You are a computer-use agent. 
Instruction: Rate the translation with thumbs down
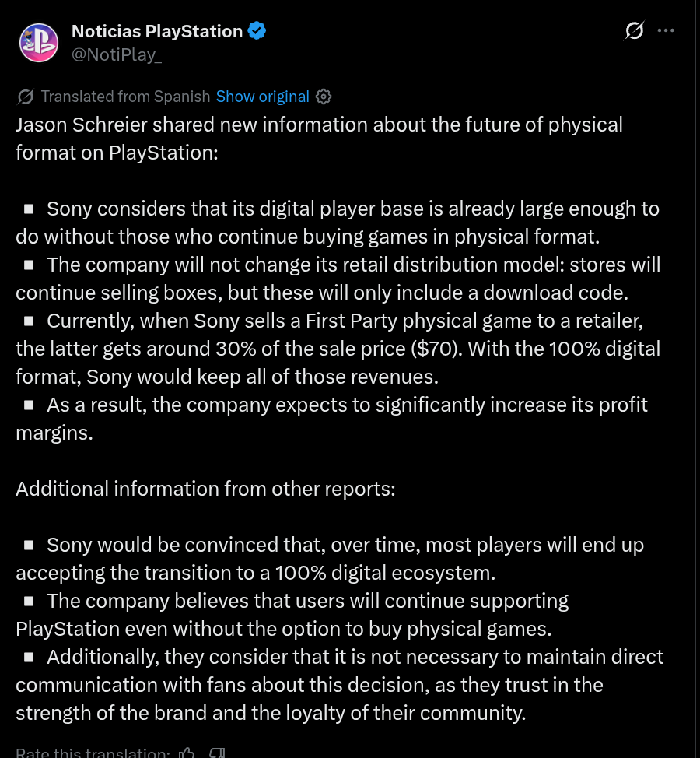pyautogui.click(x=217, y=753)
